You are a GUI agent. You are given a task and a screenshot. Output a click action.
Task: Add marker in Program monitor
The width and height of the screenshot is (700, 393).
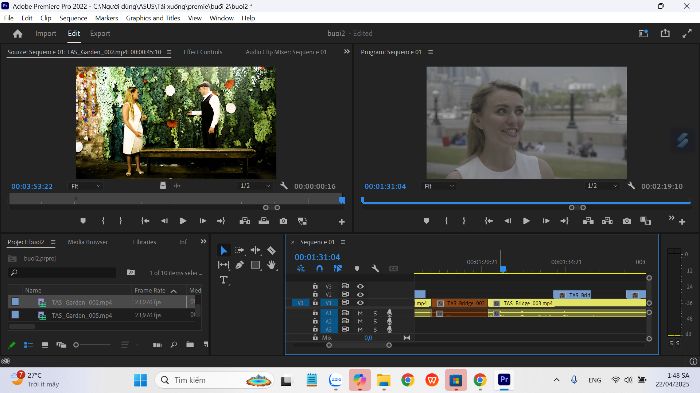click(426, 221)
